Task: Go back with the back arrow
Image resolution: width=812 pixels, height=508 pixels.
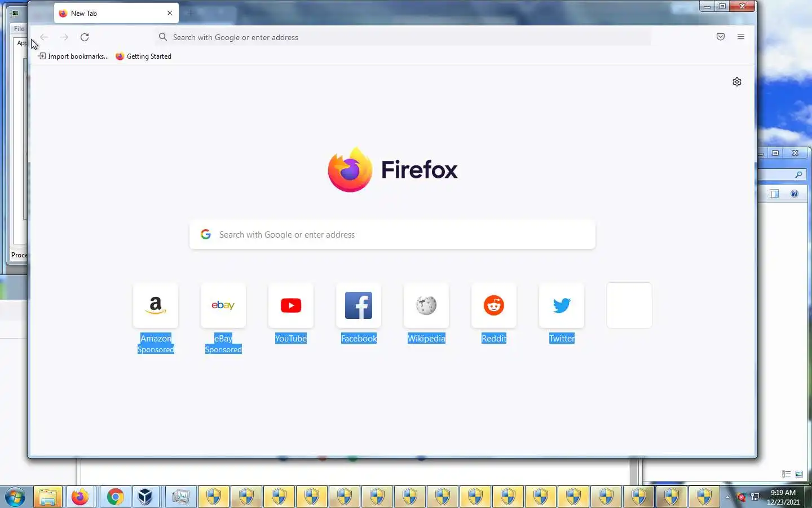Action: [x=44, y=37]
